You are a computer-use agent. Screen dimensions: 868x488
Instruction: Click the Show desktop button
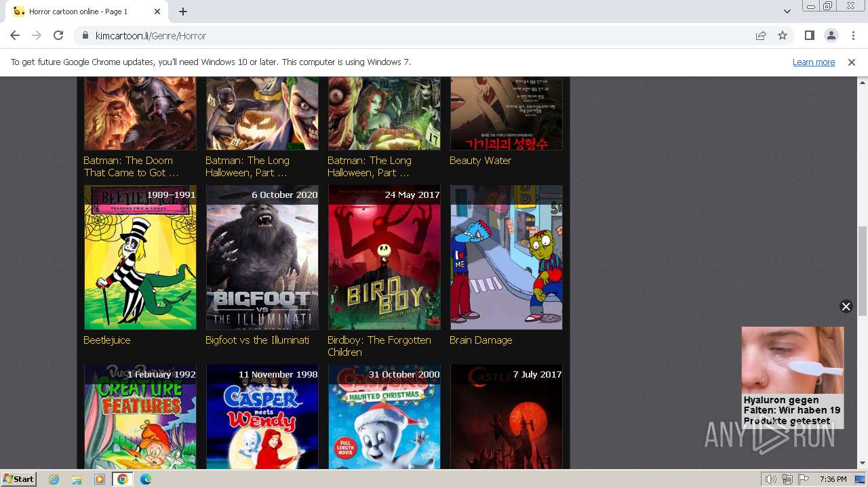(861, 479)
